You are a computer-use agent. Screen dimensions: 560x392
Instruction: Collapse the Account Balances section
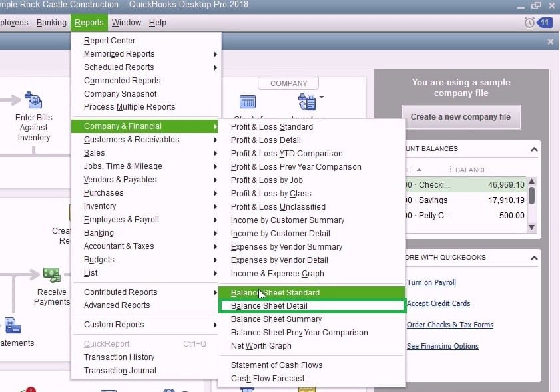[x=534, y=149]
